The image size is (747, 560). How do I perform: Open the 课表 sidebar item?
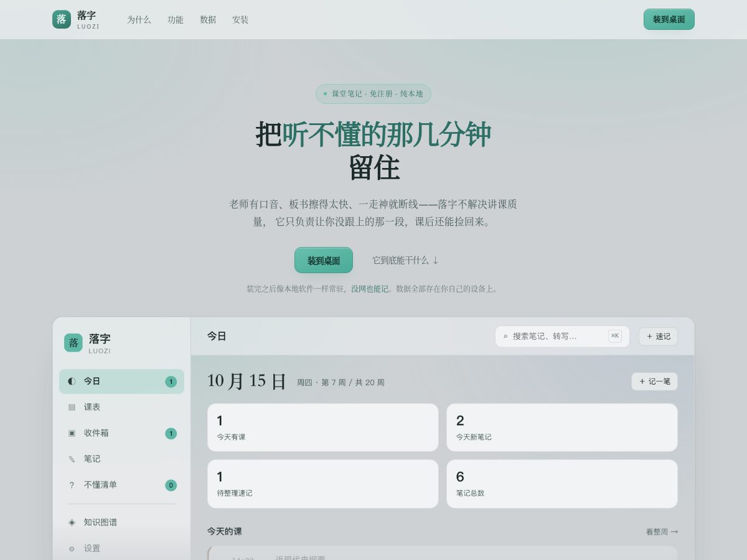point(121,407)
